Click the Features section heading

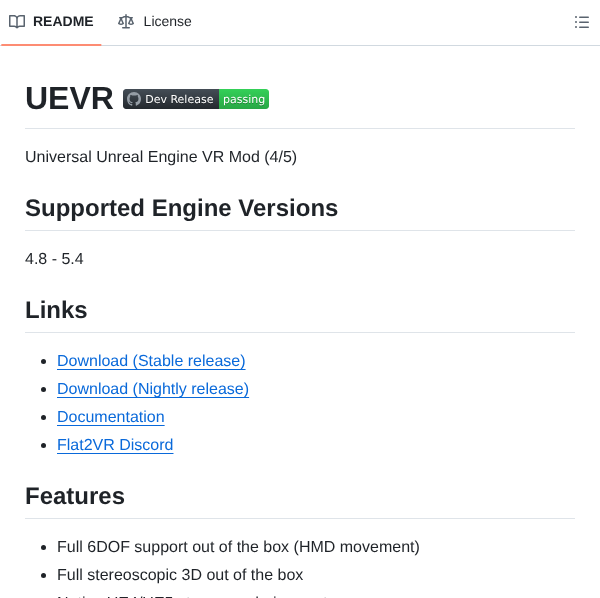pyautogui.click(x=75, y=496)
